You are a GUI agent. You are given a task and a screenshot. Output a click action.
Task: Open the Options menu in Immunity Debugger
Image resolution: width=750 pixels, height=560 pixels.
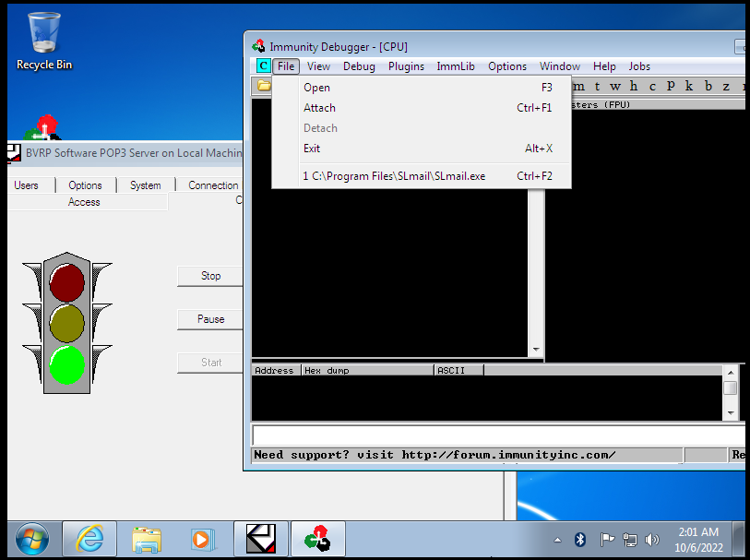coord(507,66)
